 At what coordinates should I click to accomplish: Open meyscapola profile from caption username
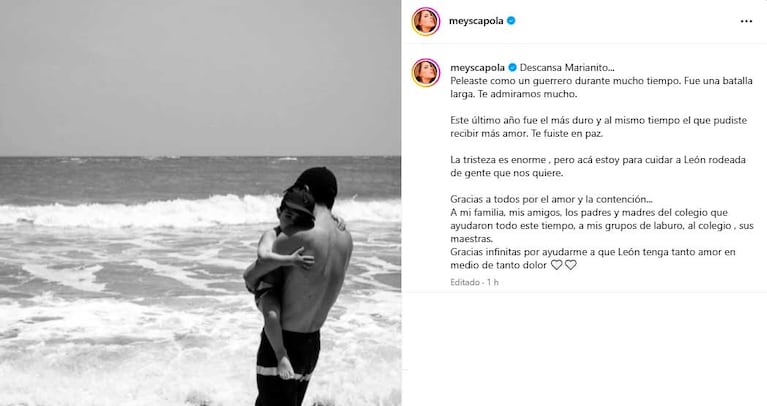477,68
